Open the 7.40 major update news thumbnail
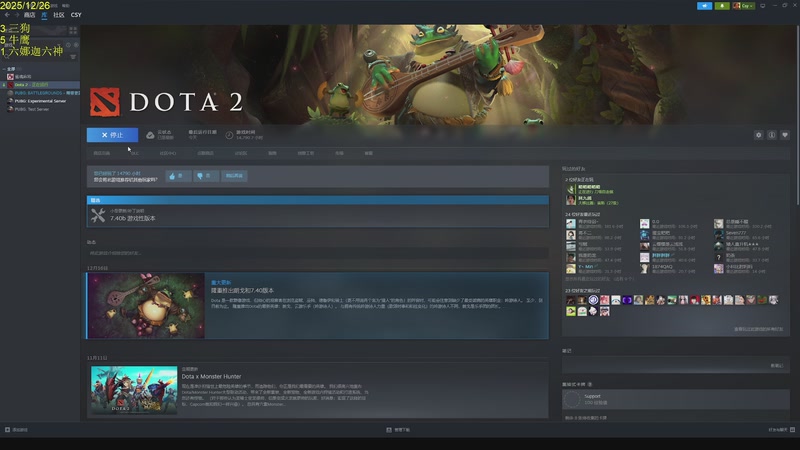The height and width of the screenshot is (450, 800). tap(146, 306)
